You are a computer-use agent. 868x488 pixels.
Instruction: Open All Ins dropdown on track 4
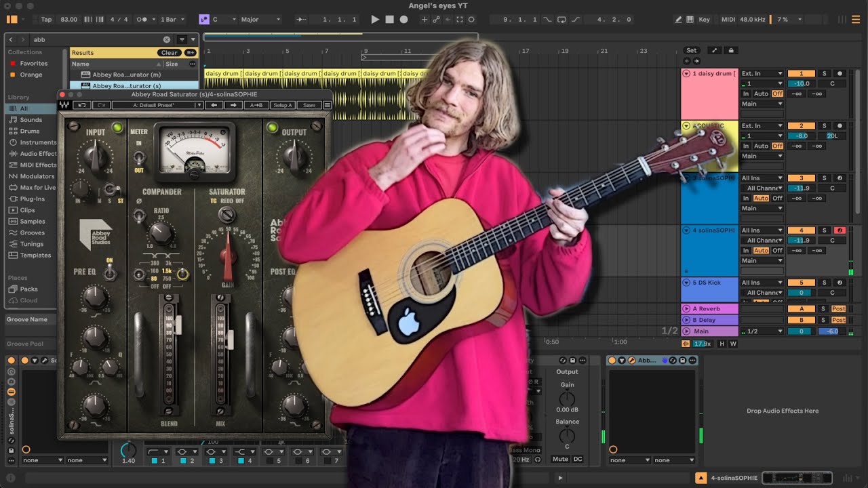(x=762, y=230)
